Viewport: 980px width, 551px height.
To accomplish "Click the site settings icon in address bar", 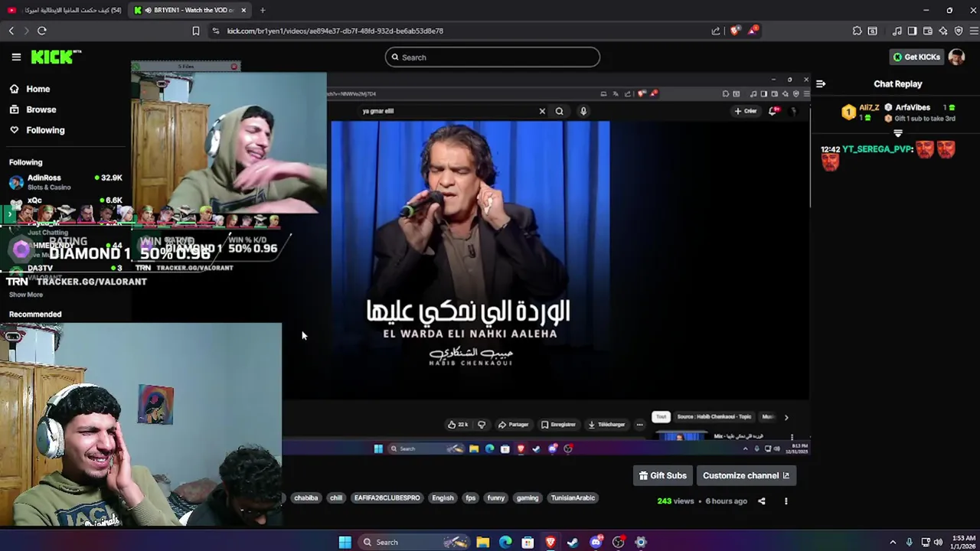I will (x=216, y=31).
